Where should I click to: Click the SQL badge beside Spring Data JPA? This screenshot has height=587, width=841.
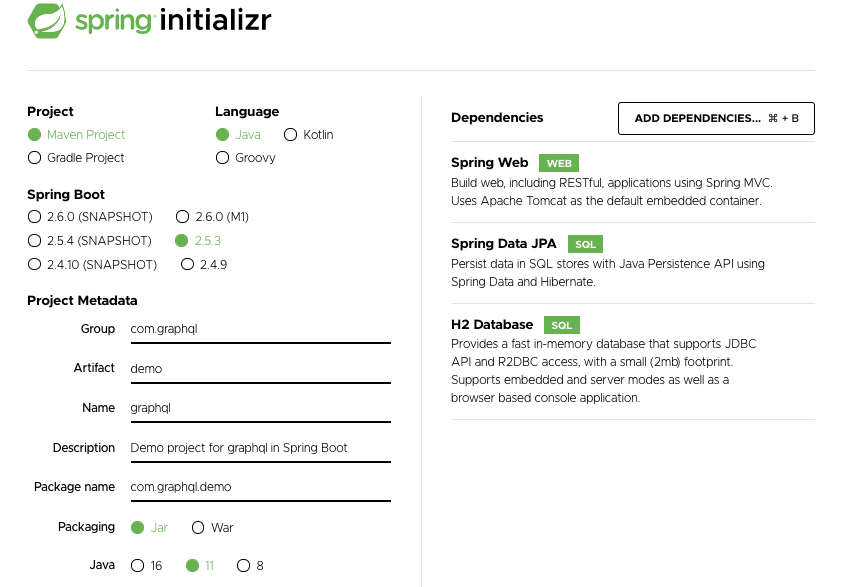(585, 244)
